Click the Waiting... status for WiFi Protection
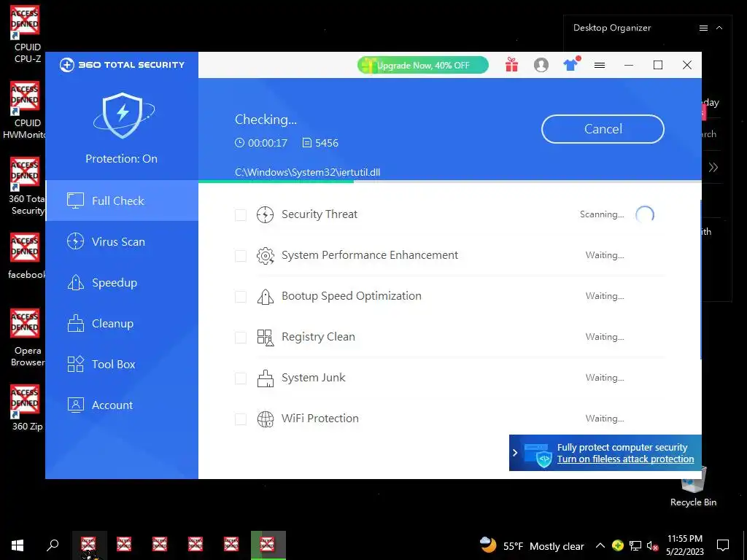Image resolution: width=747 pixels, height=560 pixels. coord(605,419)
